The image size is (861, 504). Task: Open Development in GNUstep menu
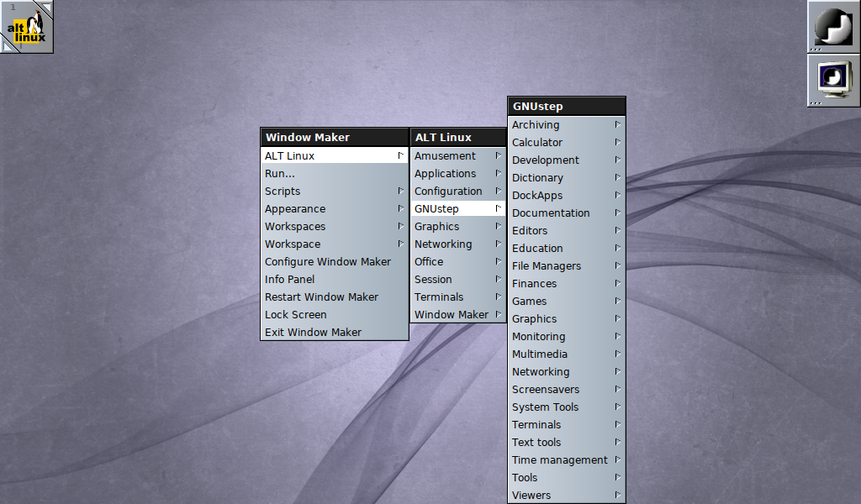[x=567, y=160]
